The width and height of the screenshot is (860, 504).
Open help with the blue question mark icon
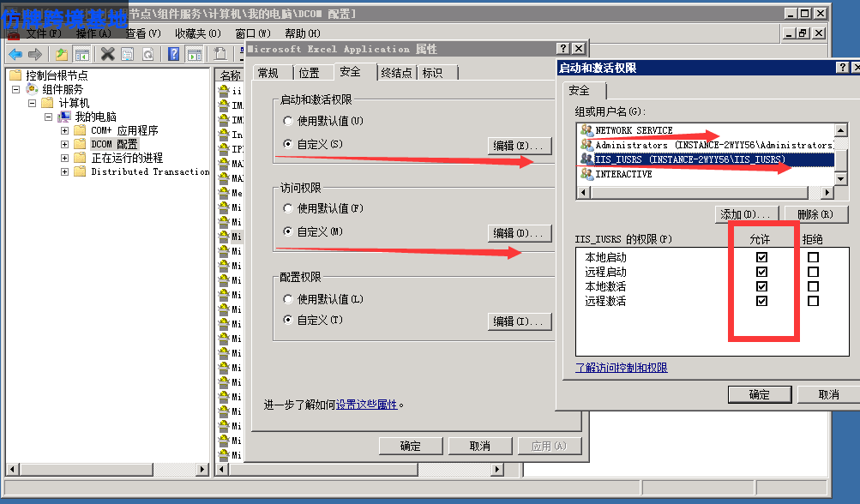174,54
